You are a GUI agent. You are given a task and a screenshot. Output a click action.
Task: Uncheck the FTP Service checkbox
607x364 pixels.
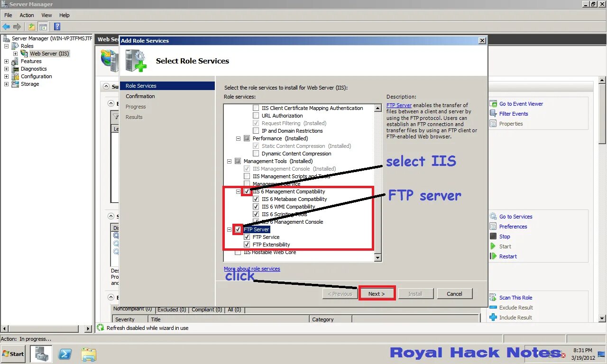(x=247, y=237)
